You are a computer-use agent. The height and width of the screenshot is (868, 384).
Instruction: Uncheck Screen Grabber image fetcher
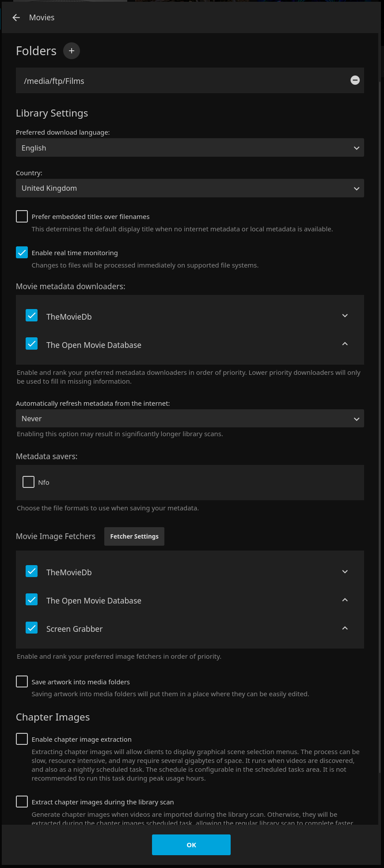pos(32,628)
